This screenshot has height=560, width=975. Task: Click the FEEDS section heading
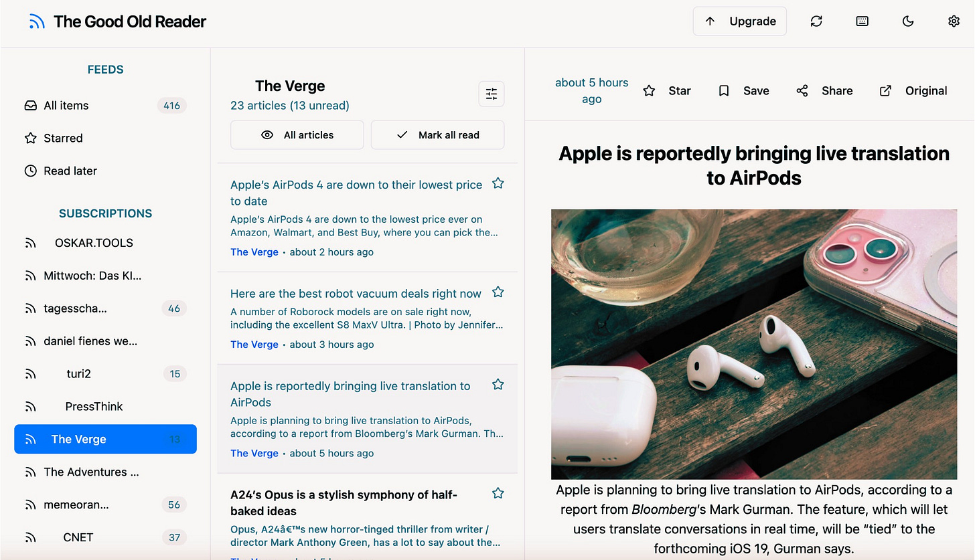point(106,70)
